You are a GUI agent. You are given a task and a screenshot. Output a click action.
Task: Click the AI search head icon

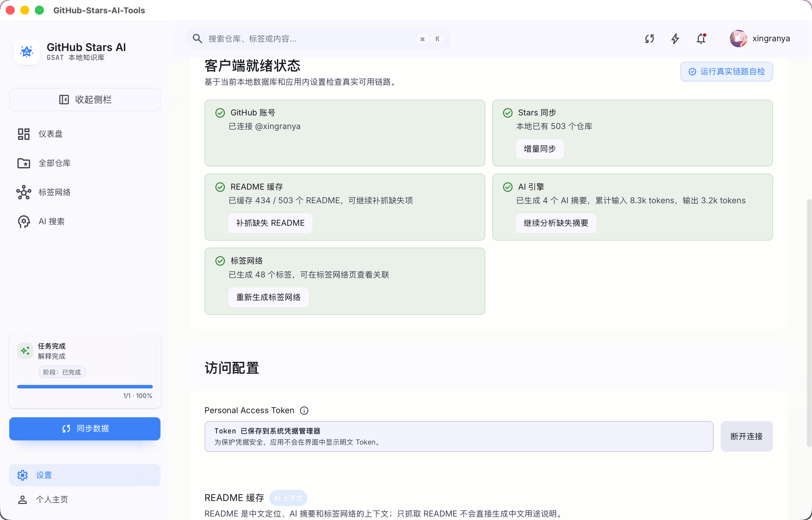click(x=24, y=222)
